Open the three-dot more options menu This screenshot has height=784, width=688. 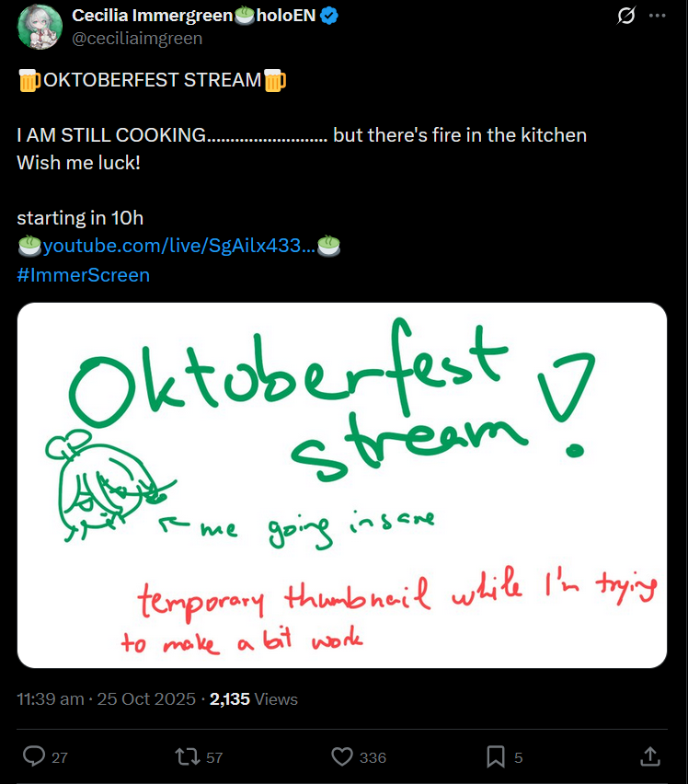pyautogui.click(x=657, y=16)
